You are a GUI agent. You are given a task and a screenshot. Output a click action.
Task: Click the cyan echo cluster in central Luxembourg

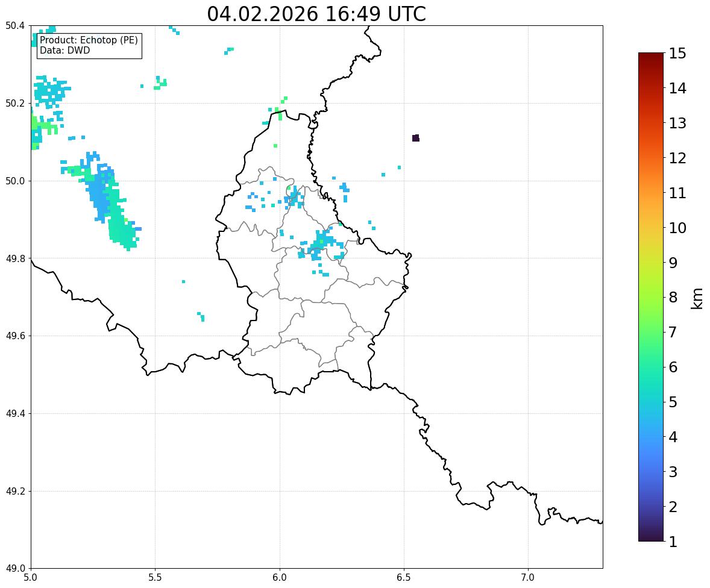coord(322,246)
